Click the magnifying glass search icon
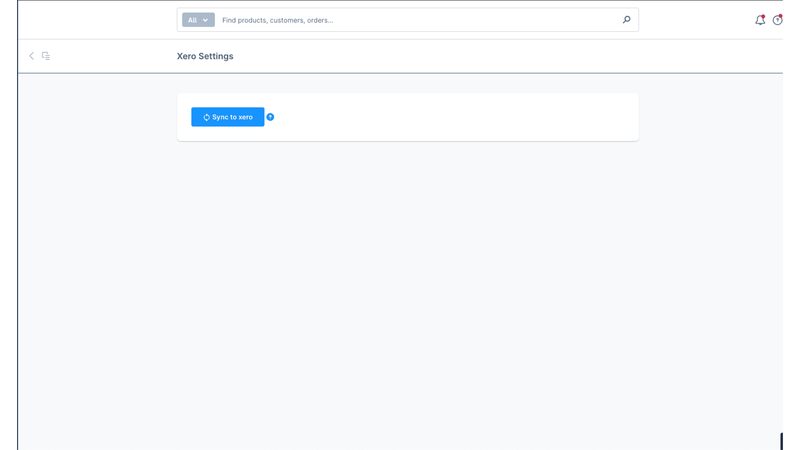The height and width of the screenshot is (450, 800). click(x=627, y=19)
